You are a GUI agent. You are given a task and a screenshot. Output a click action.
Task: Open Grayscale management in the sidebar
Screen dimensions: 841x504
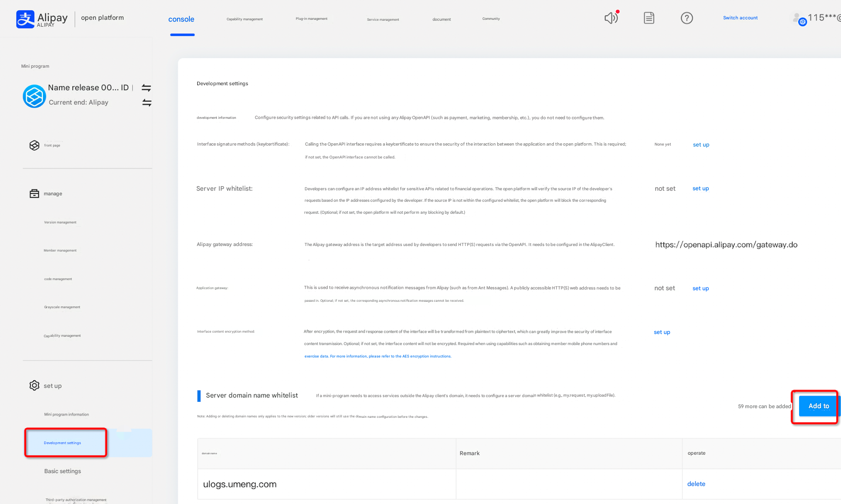[62, 307]
